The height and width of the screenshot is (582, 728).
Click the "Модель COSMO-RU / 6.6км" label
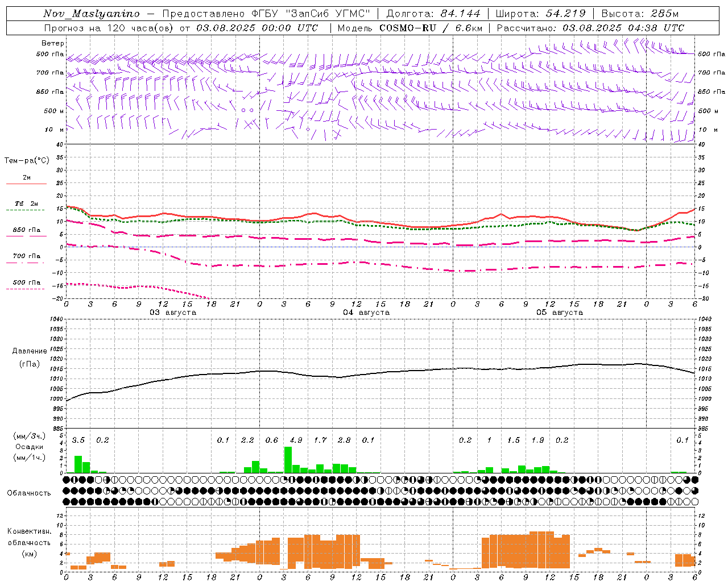pos(410,28)
